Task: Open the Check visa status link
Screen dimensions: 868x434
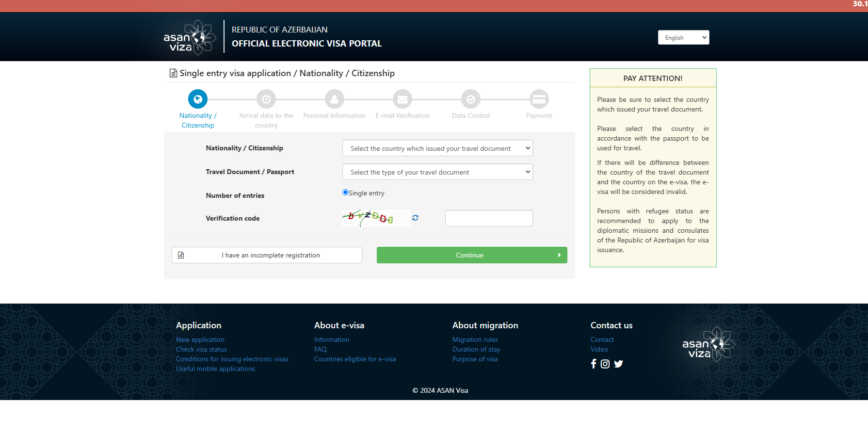Action: (201, 349)
